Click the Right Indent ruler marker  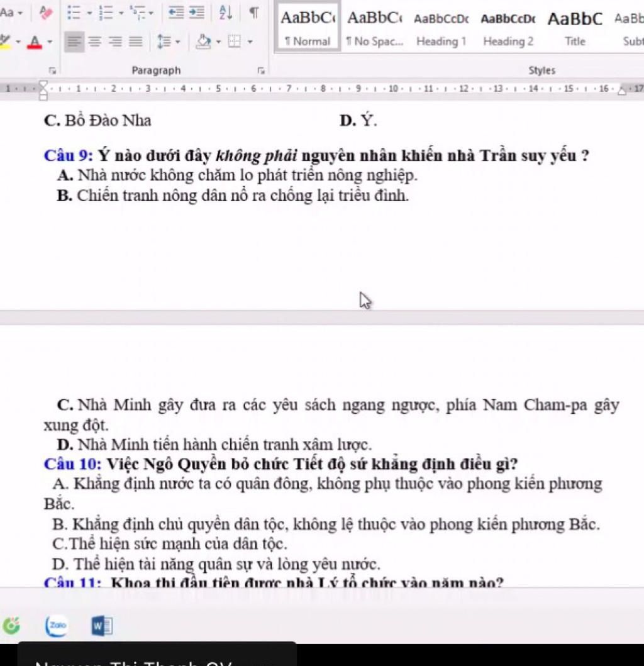click(623, 91)
